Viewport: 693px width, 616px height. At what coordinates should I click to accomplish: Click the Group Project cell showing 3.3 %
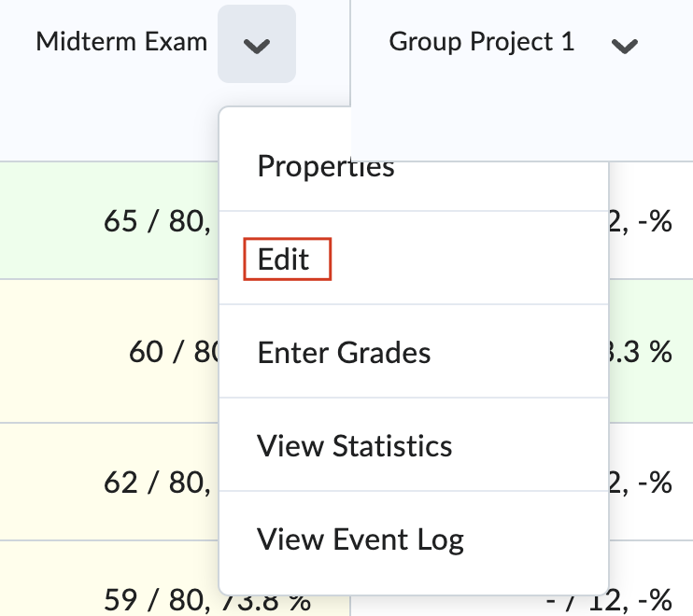coord(652,351)
